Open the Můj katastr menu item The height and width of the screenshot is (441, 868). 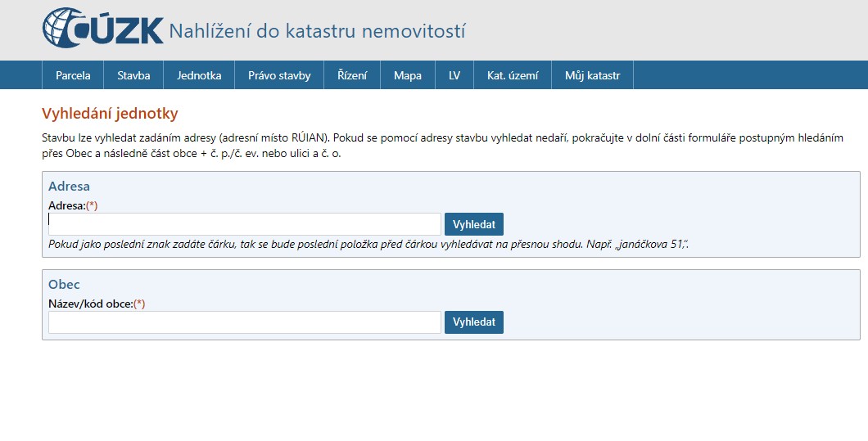point(592,75)
